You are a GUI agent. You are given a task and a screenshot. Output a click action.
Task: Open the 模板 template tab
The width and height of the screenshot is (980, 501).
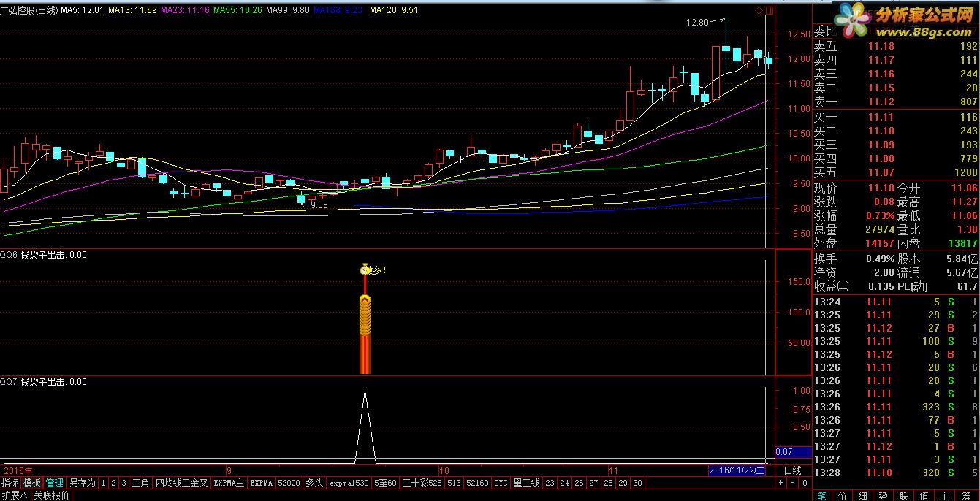[32, 483]
